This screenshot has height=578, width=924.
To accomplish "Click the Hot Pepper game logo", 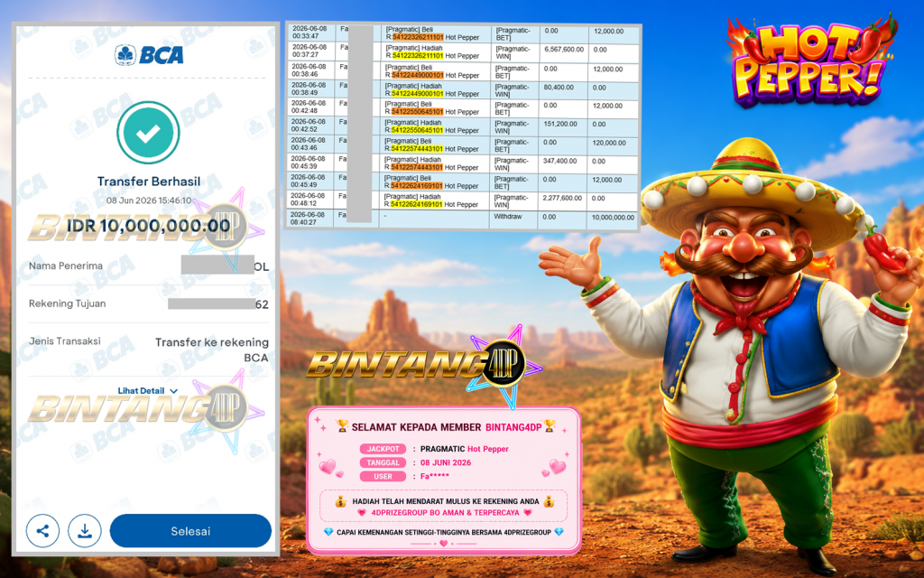I will (x=812, y=62).
